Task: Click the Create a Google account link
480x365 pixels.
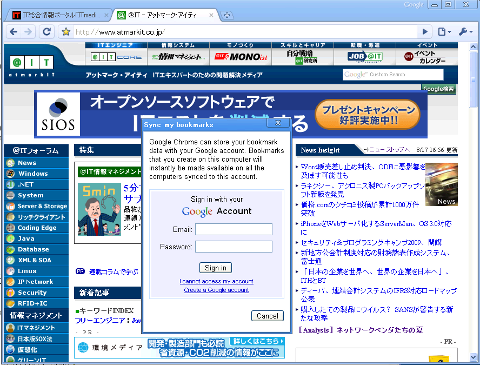Action: pos(216,290)
